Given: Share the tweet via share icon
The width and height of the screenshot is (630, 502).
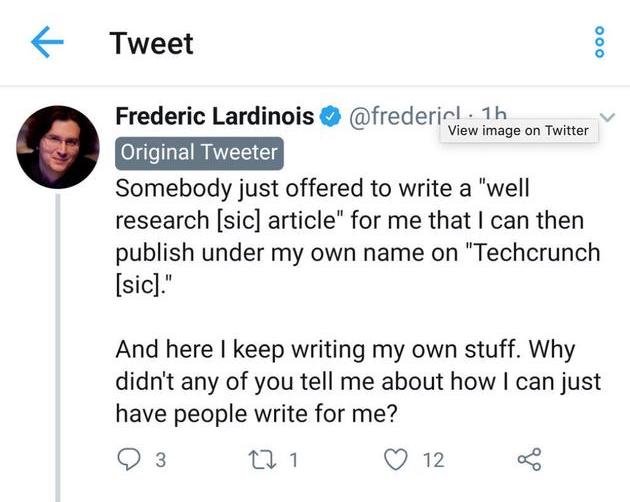Looking at the screenshot, I should [529, 459].
